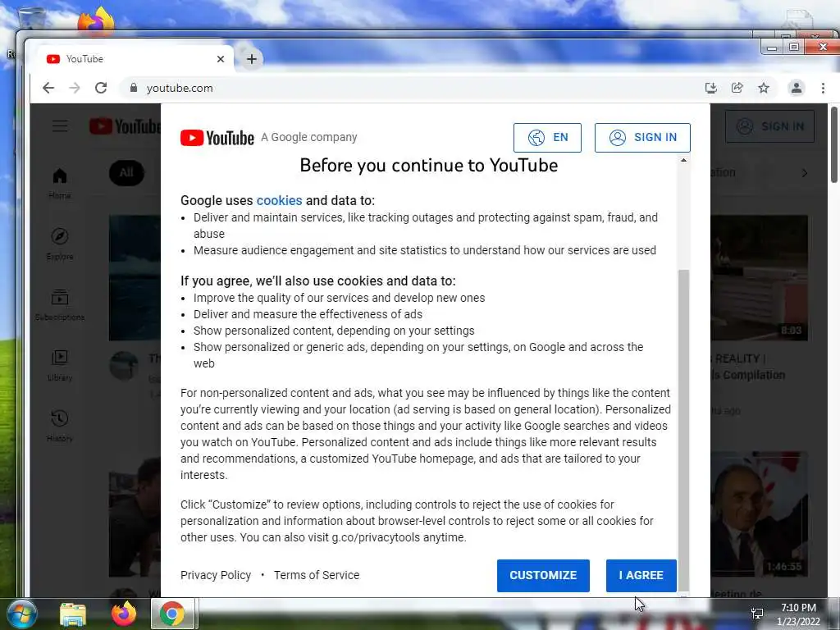The width and height of the screenshot is (840, 630).
Task: Open History in the YouTube sidebar
Action: (x=59, y=426)
